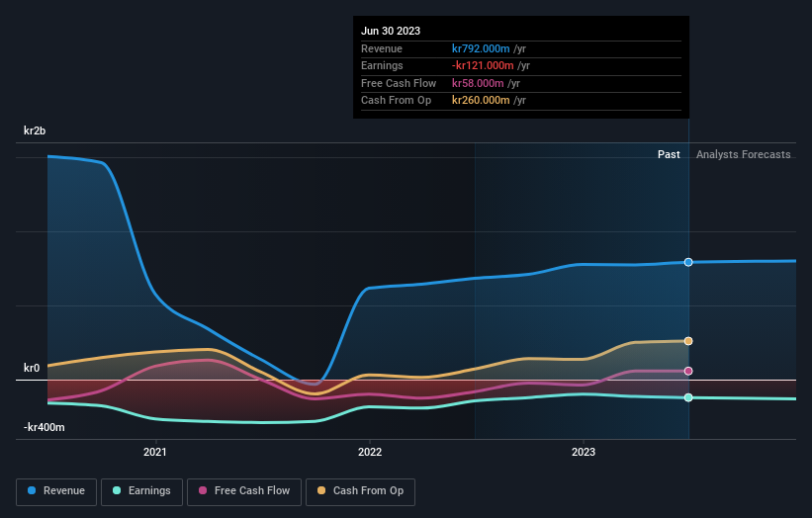Click the Cash From Op orange data point marker
This screenshot has width=812, height=518.
(688, 341)
